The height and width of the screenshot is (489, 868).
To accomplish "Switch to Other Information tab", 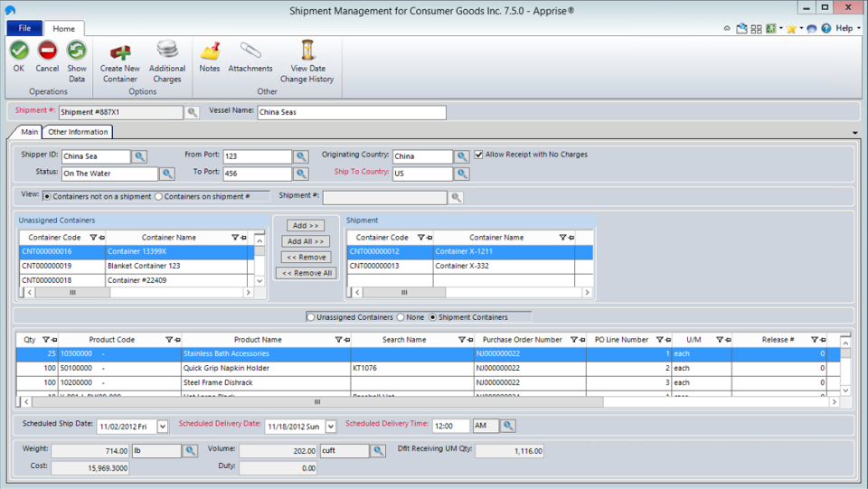I will click(x=78, y=132).
